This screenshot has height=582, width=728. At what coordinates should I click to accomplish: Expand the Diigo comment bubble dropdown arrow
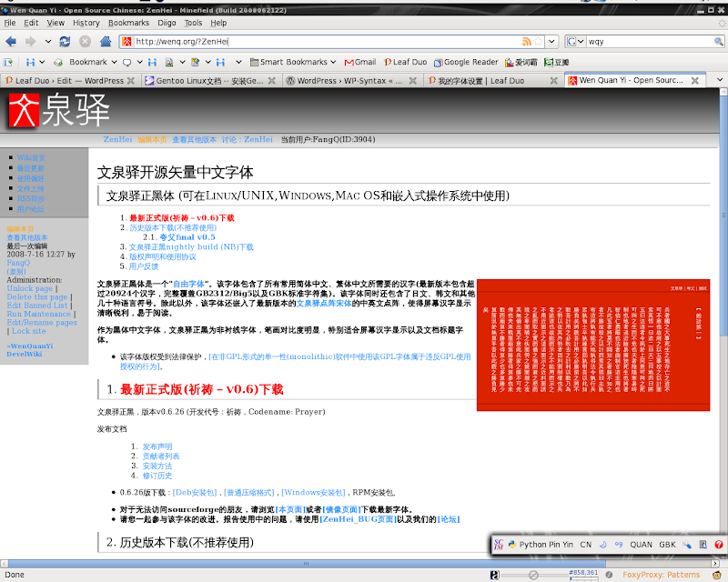coord(139,62)
